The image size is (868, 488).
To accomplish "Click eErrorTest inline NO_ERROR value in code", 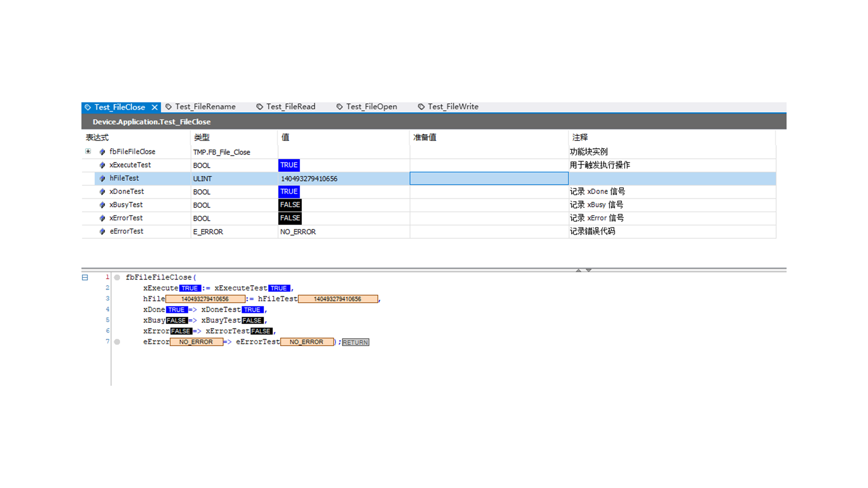I will pos(307,342).
